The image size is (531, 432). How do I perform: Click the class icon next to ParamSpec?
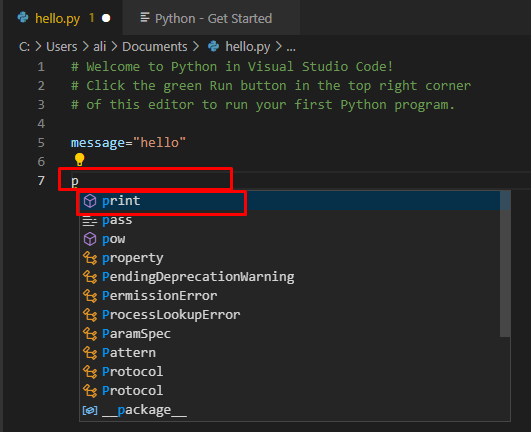pos(90,334)
